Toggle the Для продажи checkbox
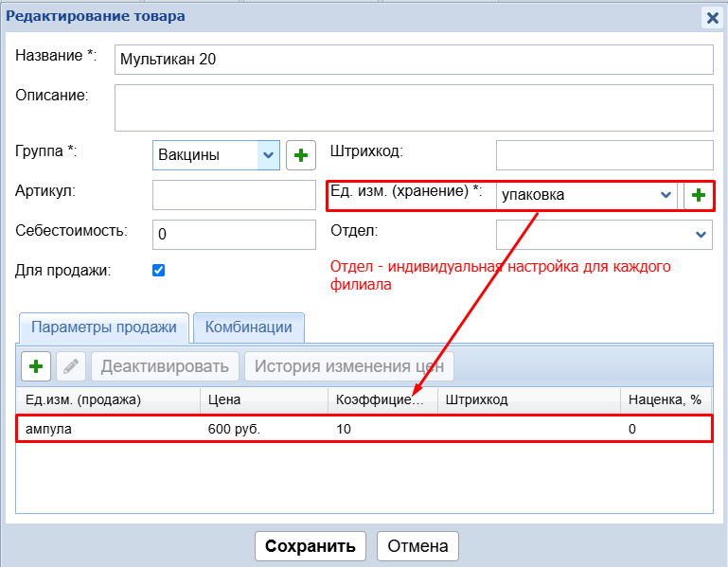Viewport: 728px width, 567px height. (159, 271)
